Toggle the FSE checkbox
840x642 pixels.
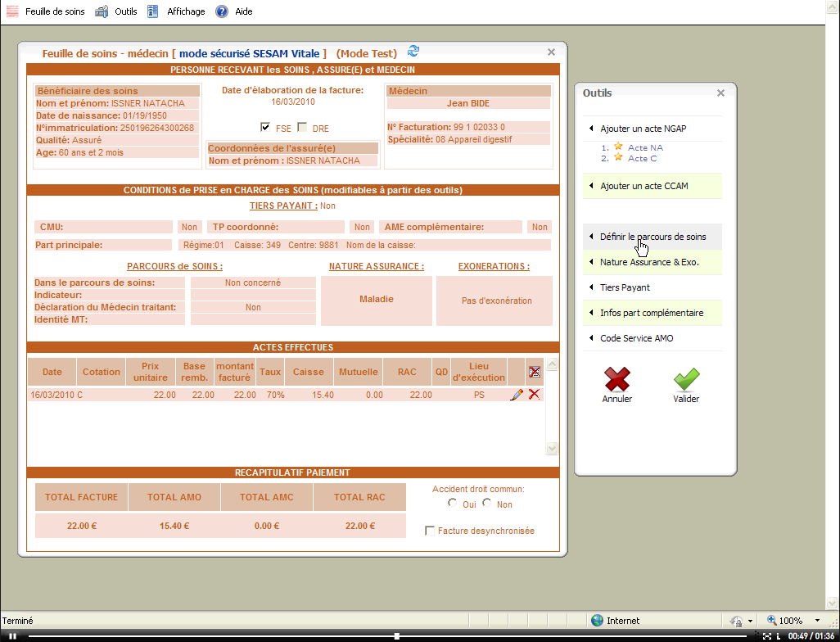pyautogui.click(x=265, y=128)
